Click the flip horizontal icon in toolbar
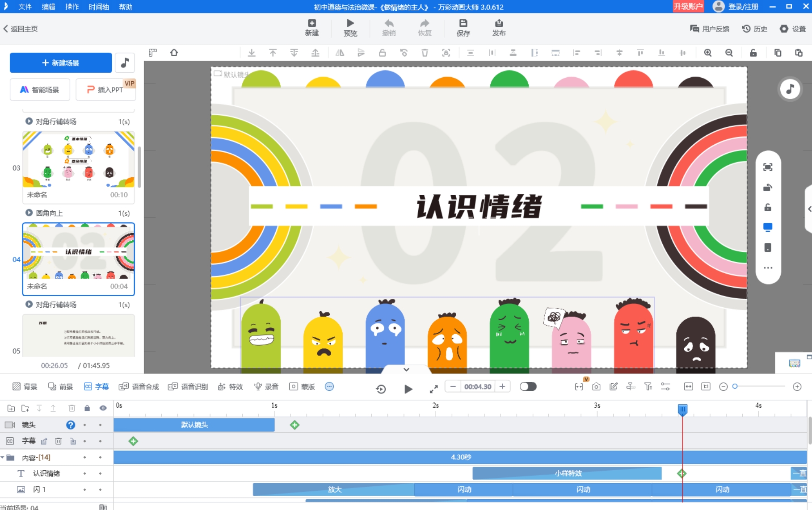 pos(340,53)
